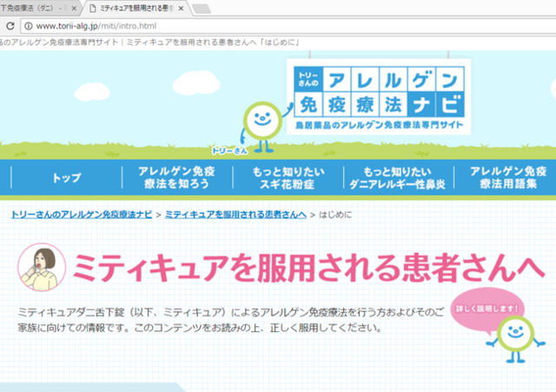Open the トップ navigation item
This screenshot has width=556, height=392.
[x=67, y=177]
